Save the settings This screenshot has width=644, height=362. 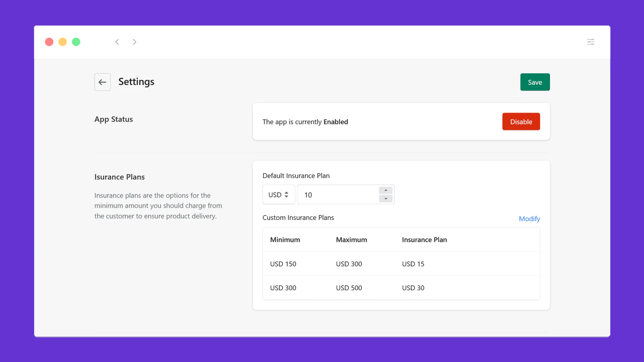[x=535, y=82]
